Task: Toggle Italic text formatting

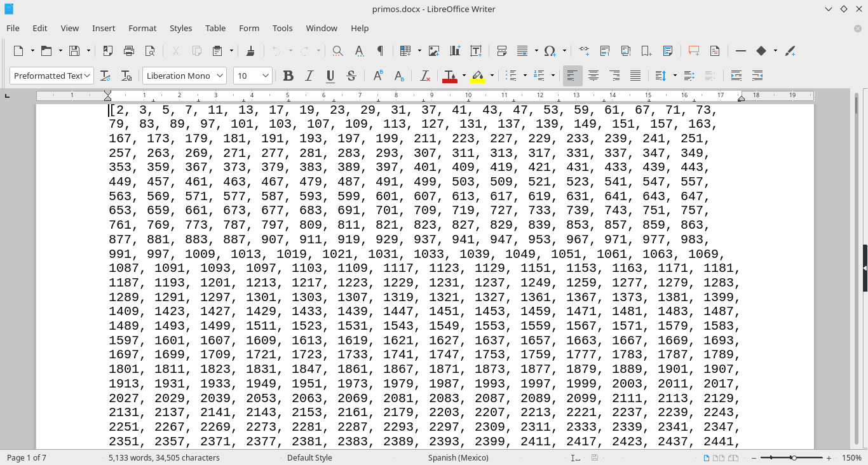Action: point(309,76)
